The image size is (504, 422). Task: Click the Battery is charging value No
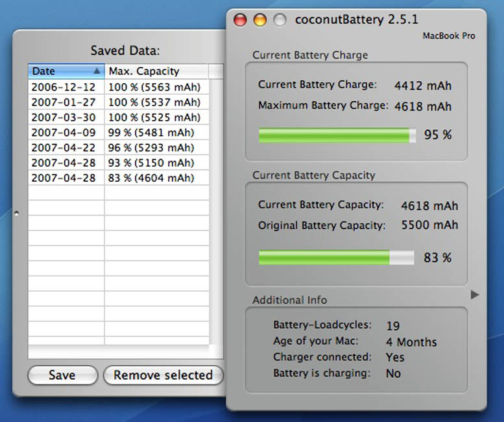pyautogui.click(x=394, y=373)
